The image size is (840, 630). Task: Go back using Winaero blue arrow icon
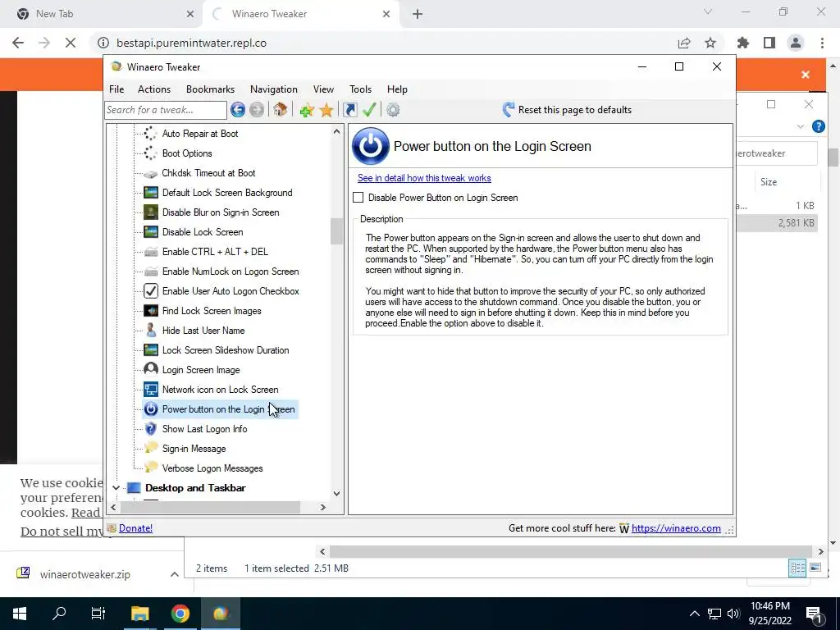pyautogui.click(x=238, y=110)
